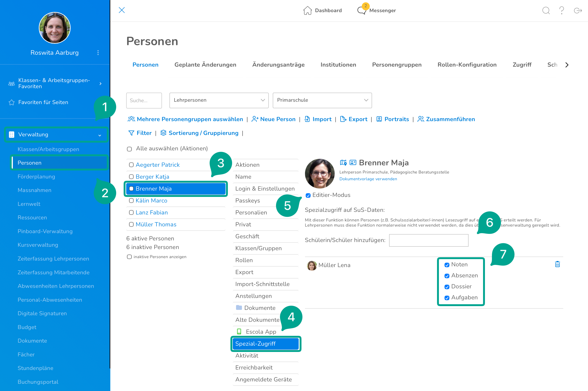
Task: Check the box for Aegerter Patrick
Action: [x=131, y=165]
